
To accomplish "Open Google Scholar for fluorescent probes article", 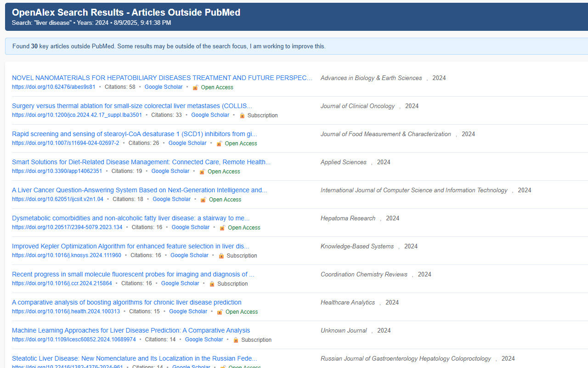I will click(180, 283).
